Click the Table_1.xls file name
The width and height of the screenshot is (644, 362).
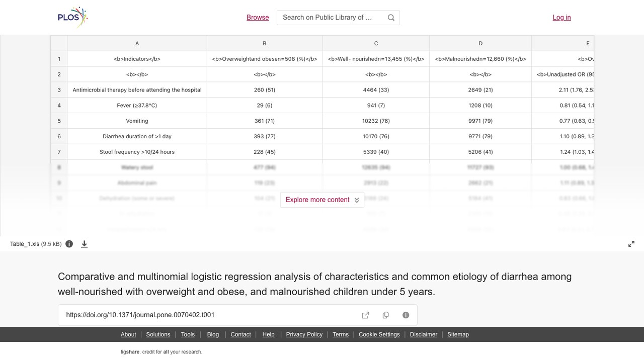click(25, 244)
